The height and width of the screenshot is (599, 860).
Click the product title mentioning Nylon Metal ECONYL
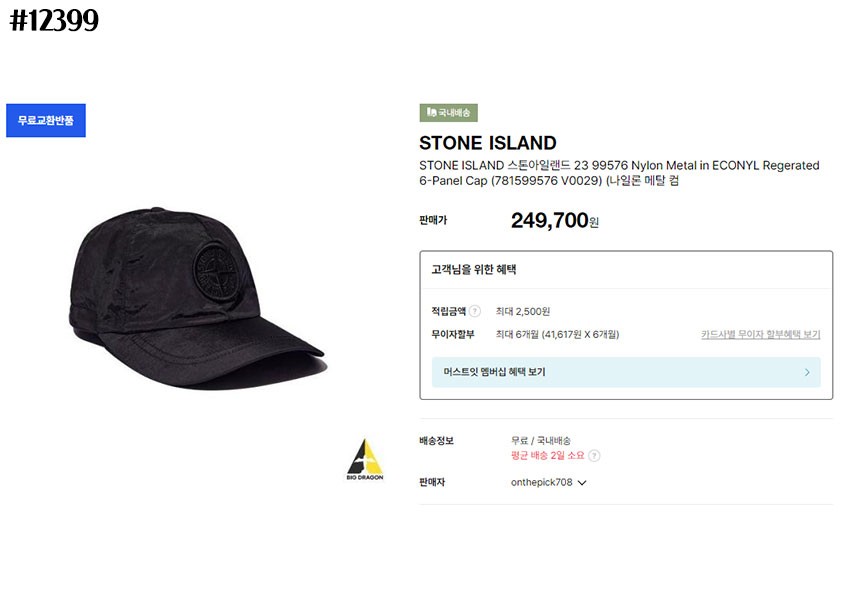coord(619,173)
